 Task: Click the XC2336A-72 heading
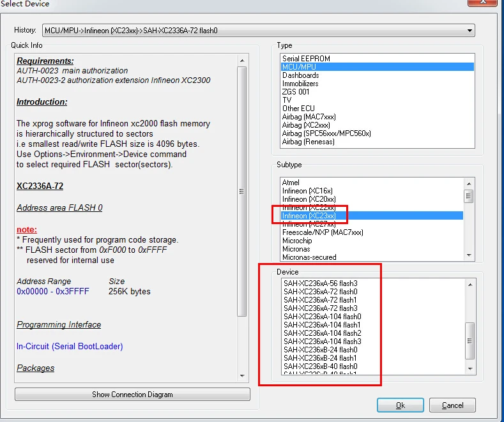point(40,186)
